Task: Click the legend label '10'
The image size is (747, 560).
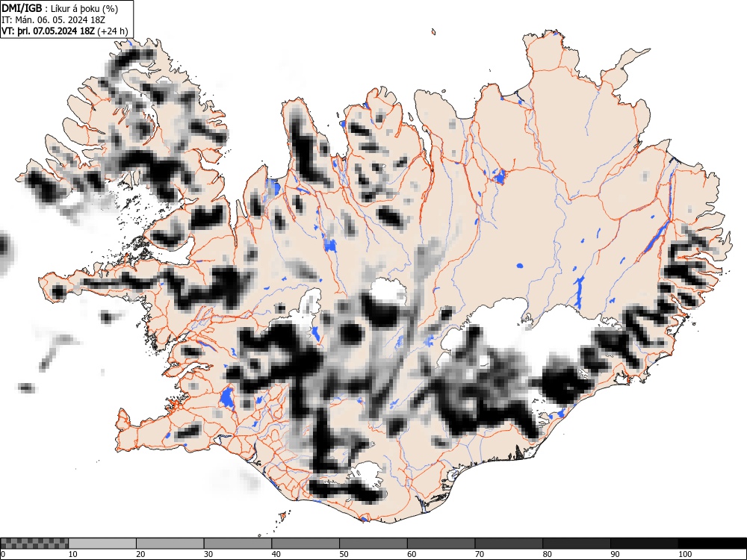Action: 73,554
